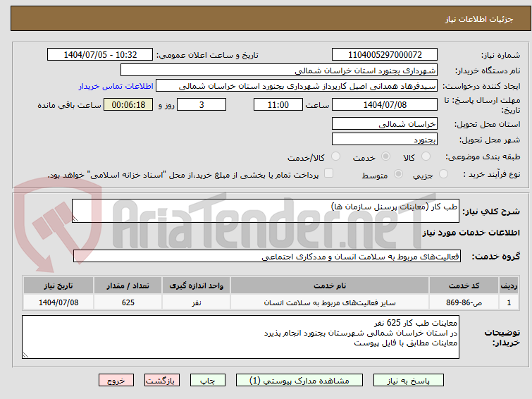This screenshot has height=399, width=532.
Task: Click the resize handle of شرح کلی نیاز
Action: [x=75, y=219]
